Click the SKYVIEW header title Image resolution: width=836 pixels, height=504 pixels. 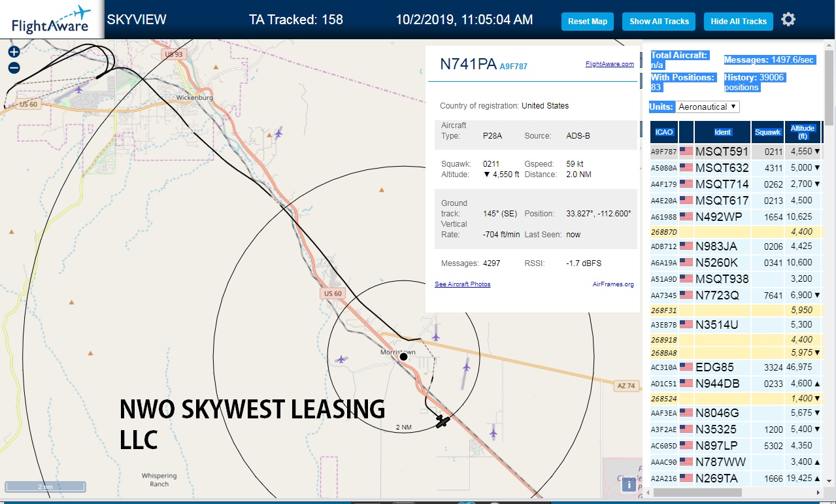point(137,20)
